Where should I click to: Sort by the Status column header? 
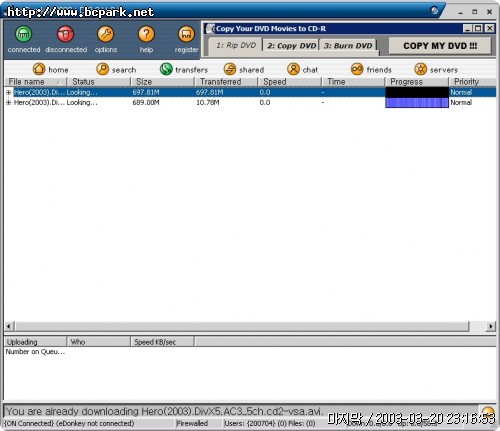[x=99, y=82]
